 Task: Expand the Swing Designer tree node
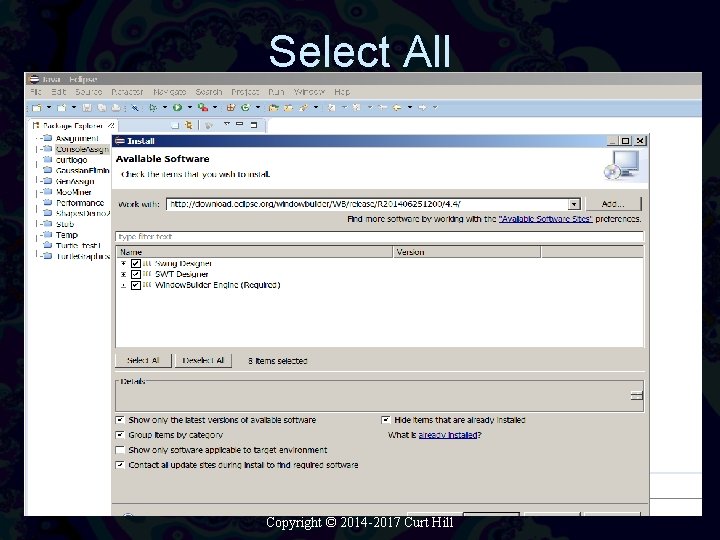123,264
